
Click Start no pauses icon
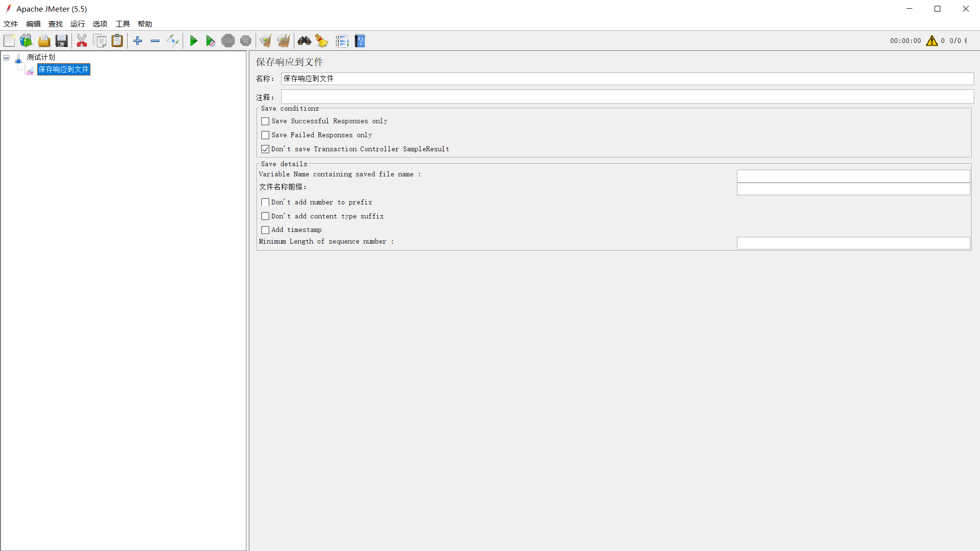click(x=210, y=41)
